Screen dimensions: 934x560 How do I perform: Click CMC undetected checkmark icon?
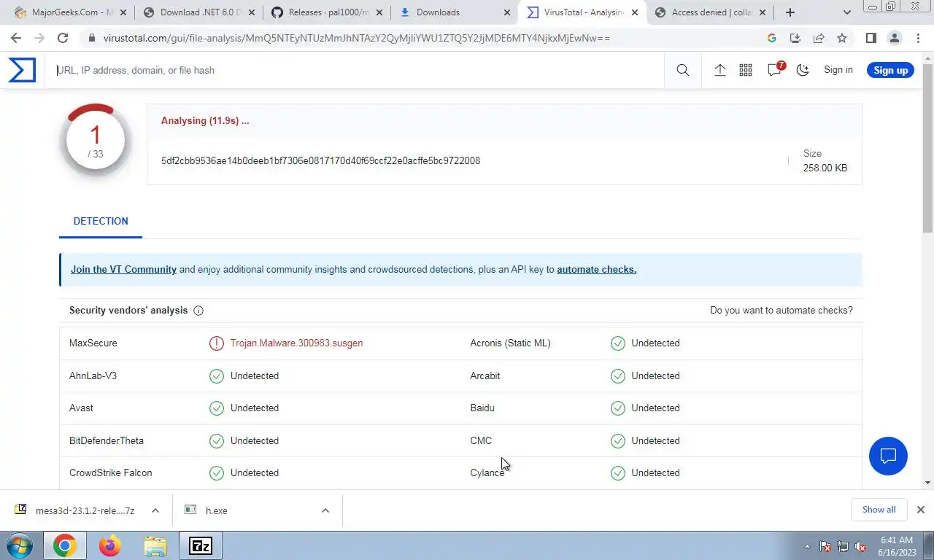[x=618, y=440]
